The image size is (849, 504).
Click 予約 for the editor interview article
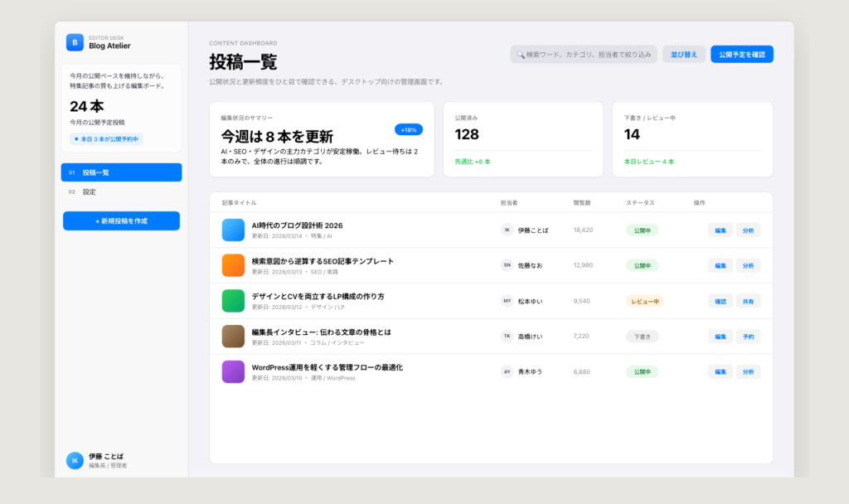748,337
